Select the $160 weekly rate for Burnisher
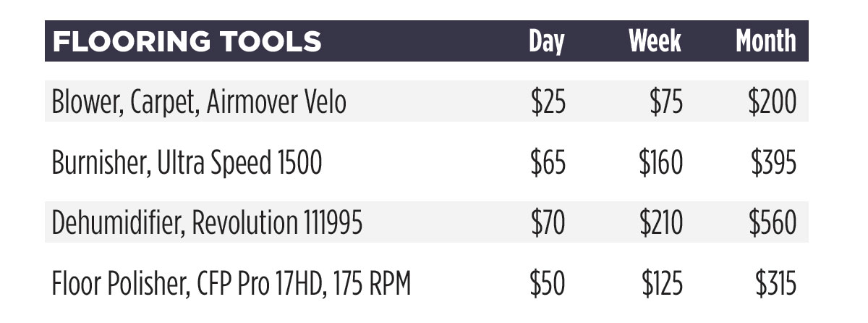Image resolution: width=868 pixels, height=323 pixels. click(x=660, y=164)
